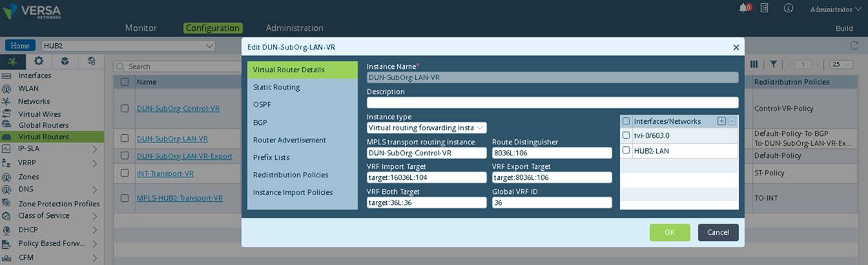Click the OK button
The width and height of the screenshot is (868, 265).
670,232
